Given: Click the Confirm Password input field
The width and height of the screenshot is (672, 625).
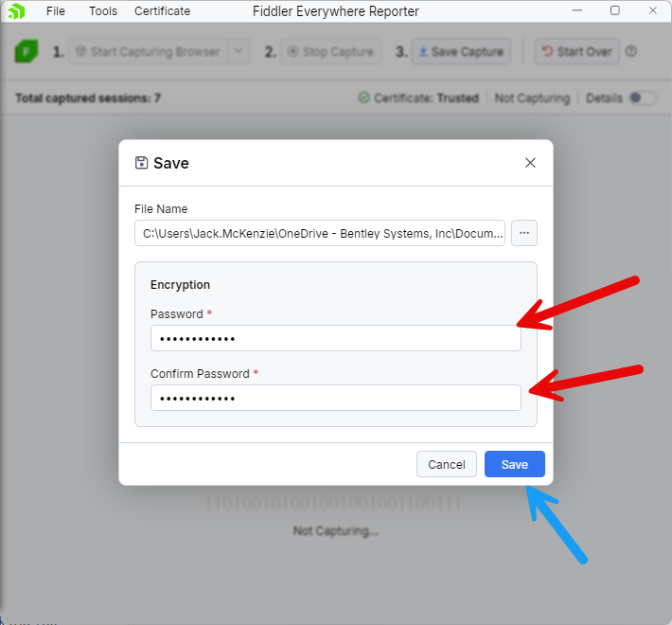Looking at the screenshot, I should [336, 398].
